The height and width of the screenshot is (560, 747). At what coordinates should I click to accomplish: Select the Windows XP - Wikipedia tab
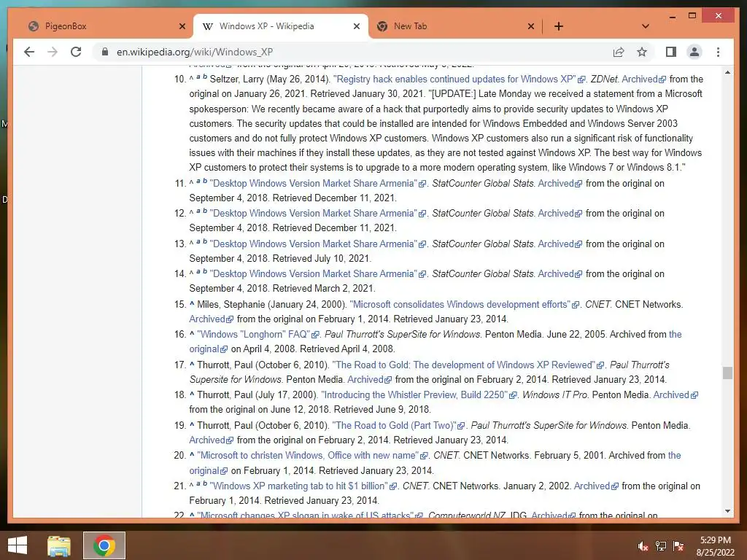[281, 26]
